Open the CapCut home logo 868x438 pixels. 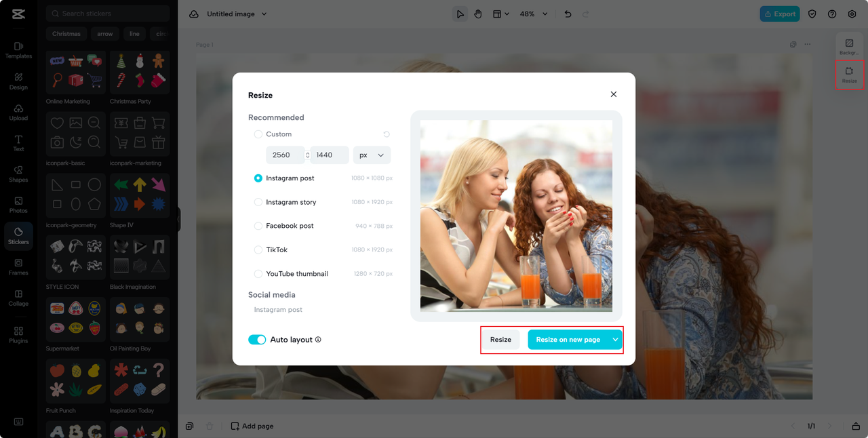18,14
